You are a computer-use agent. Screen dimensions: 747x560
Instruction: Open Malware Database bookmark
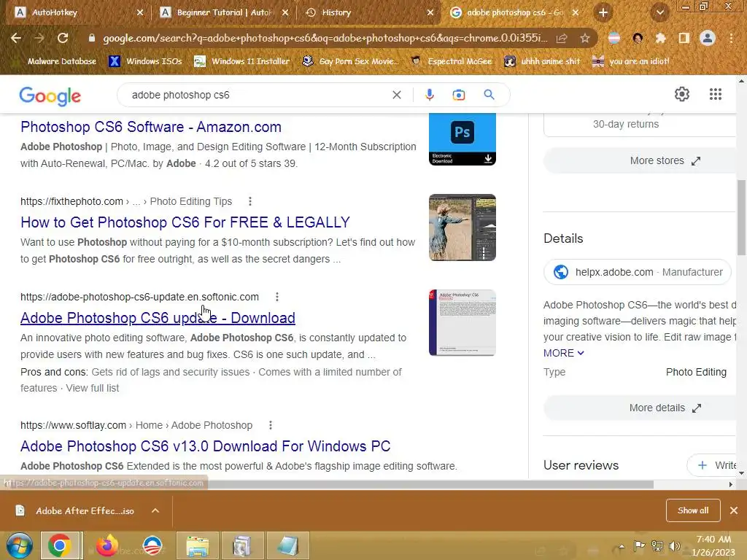pos(62,61)
